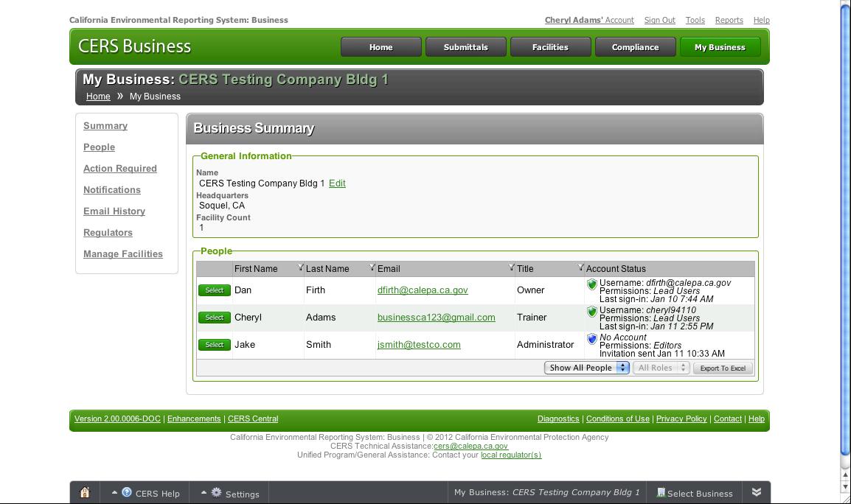This screenshot has height=504, width=851.
Task: Click the Home breadcrumb link
Action: [x=98, y=97]
